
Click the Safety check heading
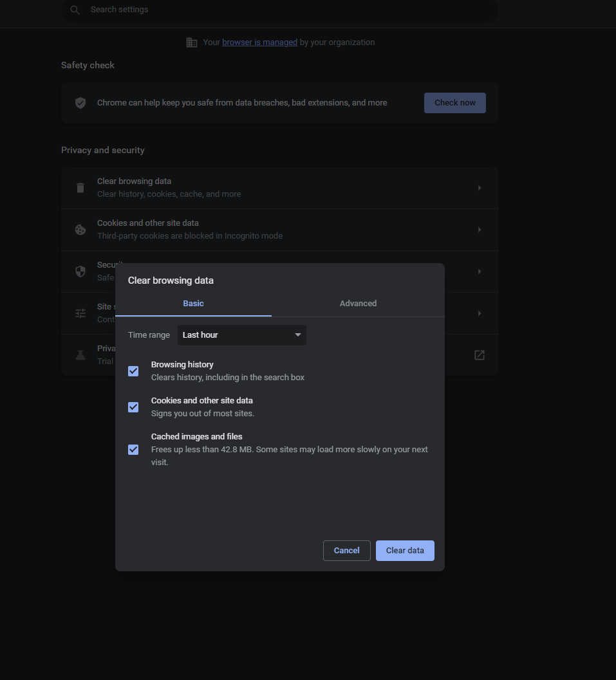[88, 65]
